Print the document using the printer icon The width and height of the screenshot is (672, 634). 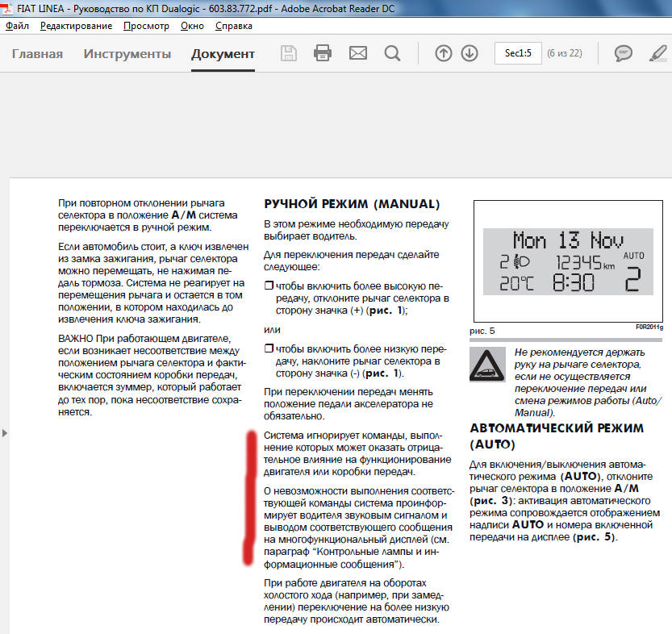[x=323, y=54]
